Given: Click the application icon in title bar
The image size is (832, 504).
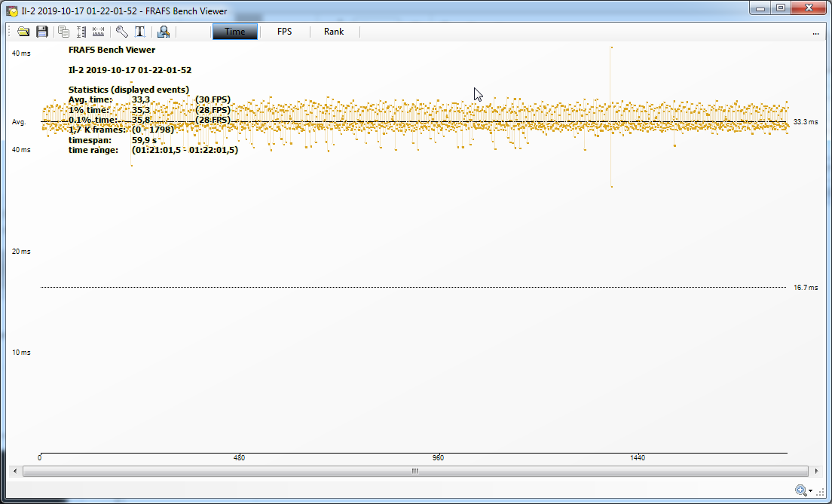Looking at the screenshot, I should pos(12,11).
